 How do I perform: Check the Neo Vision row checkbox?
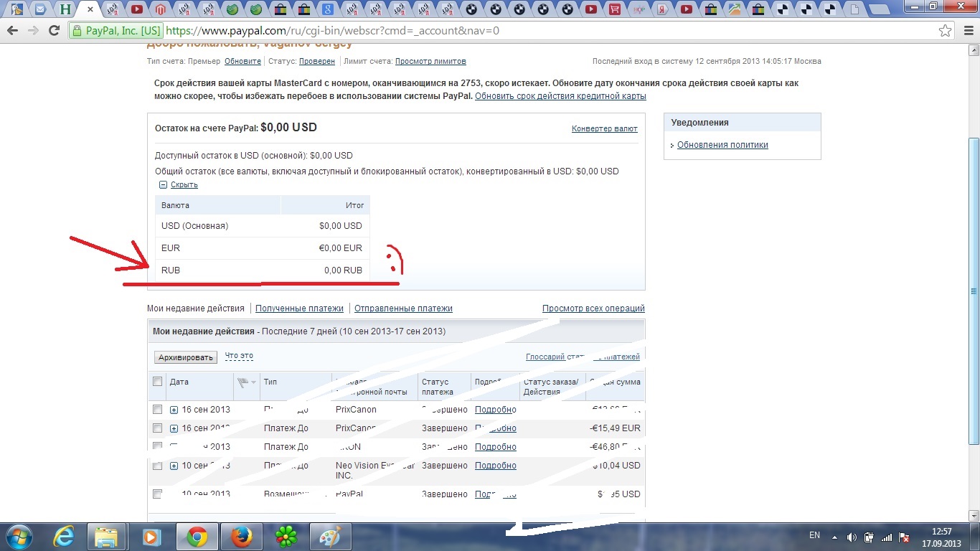[158, 466]
